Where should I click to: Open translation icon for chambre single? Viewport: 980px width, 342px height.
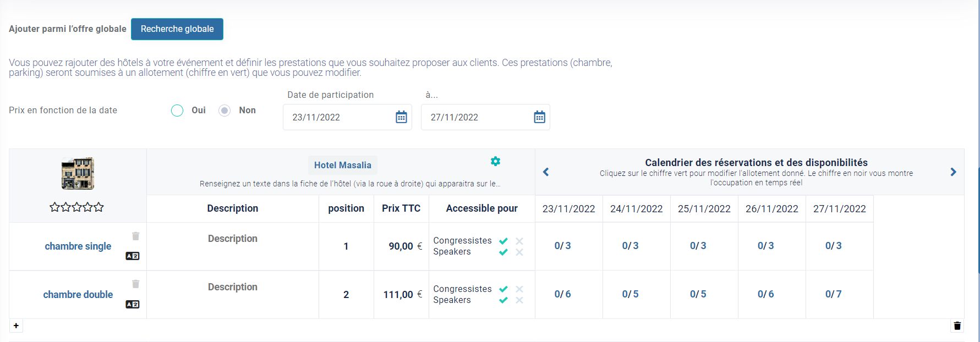click(x=133, y=256)
